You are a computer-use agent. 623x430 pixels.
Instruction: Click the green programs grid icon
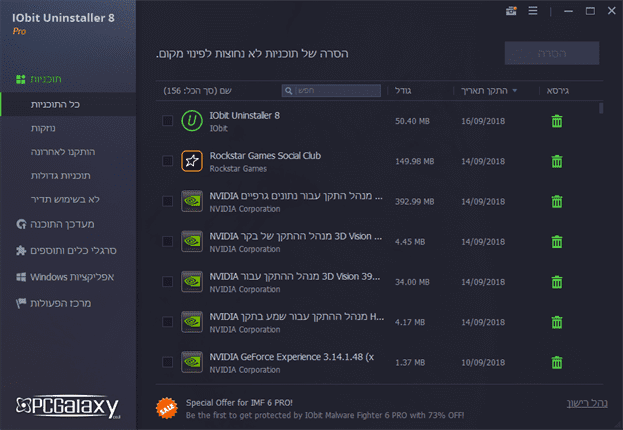point(21,79)
